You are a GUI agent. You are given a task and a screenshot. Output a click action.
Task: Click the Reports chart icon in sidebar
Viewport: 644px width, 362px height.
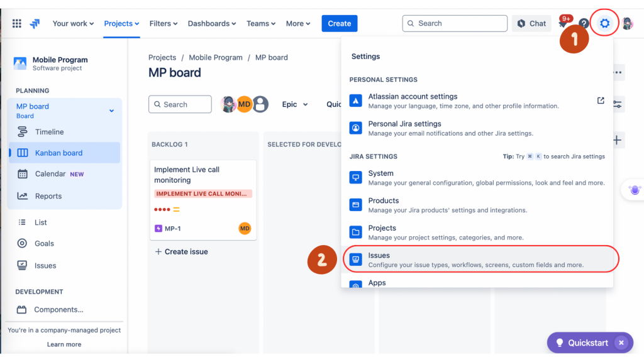click(22, 196)
